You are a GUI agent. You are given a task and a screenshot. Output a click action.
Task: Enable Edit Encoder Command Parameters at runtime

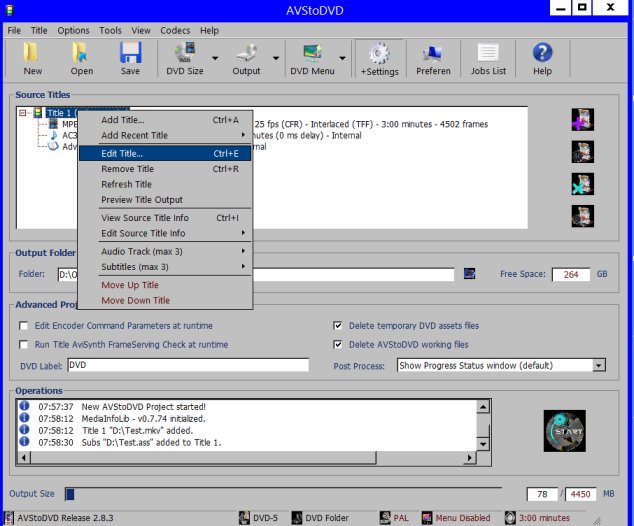[23, 326]
